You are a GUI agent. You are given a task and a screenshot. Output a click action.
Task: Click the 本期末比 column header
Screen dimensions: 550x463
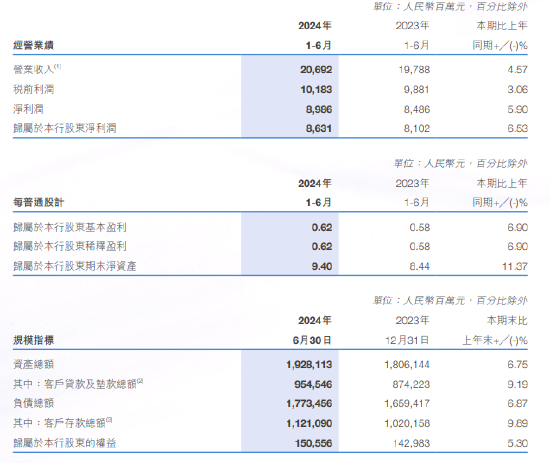pyautogui.click(x=507, y=320)
